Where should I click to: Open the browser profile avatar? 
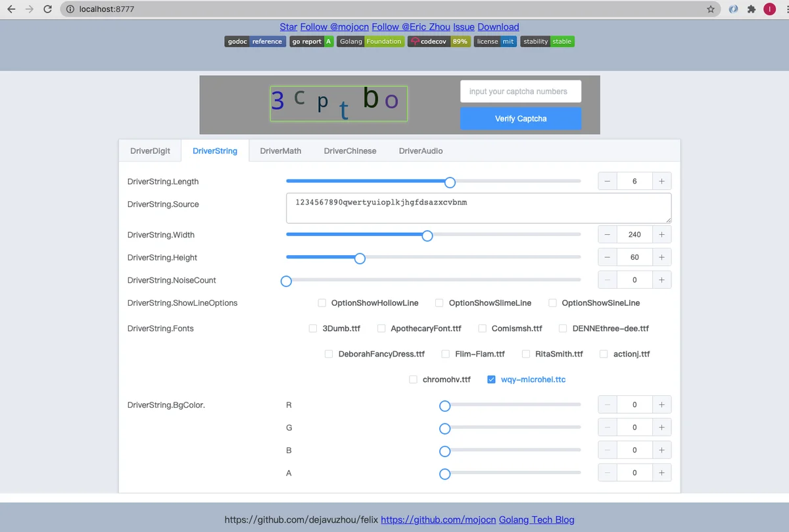click(x=769, y=9)
